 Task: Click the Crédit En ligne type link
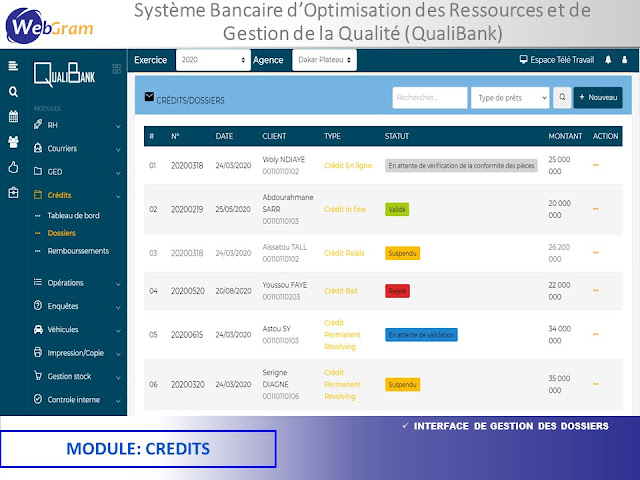point(348,165)
